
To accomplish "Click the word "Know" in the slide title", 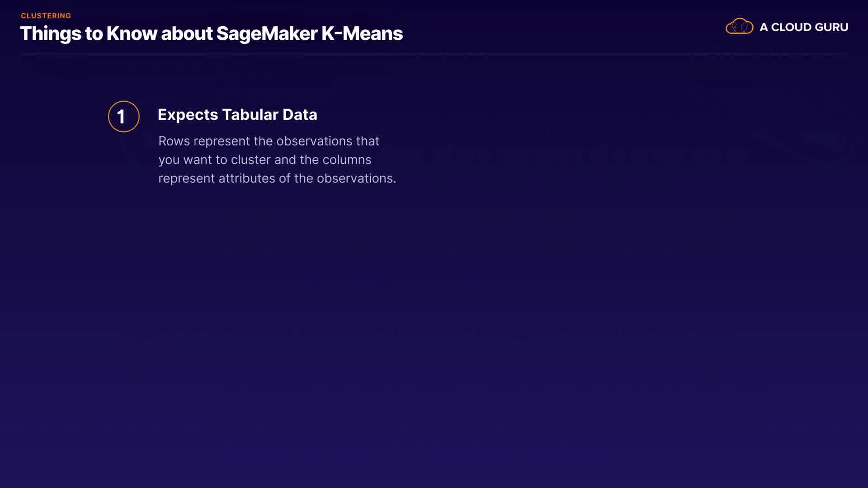I will [x=132, y=33].
